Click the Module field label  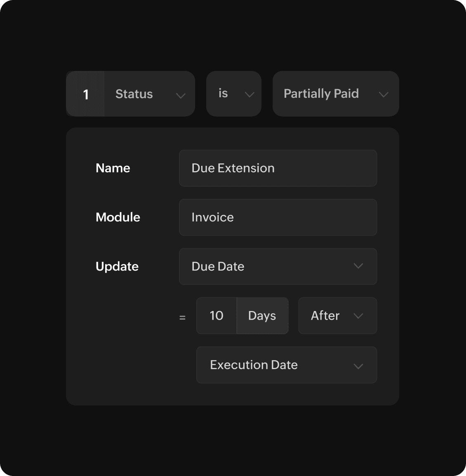[118, 217]
